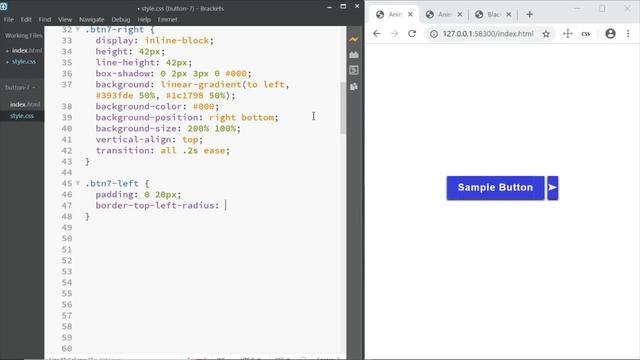Click the Brackets app icon in title bar
This screenshot has height=360, width=640.
coord(4,6)
